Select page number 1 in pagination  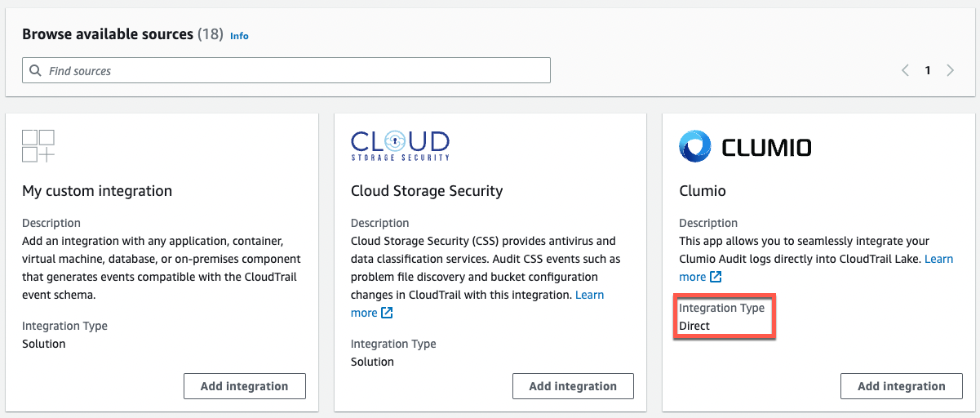tap(927, 71)
